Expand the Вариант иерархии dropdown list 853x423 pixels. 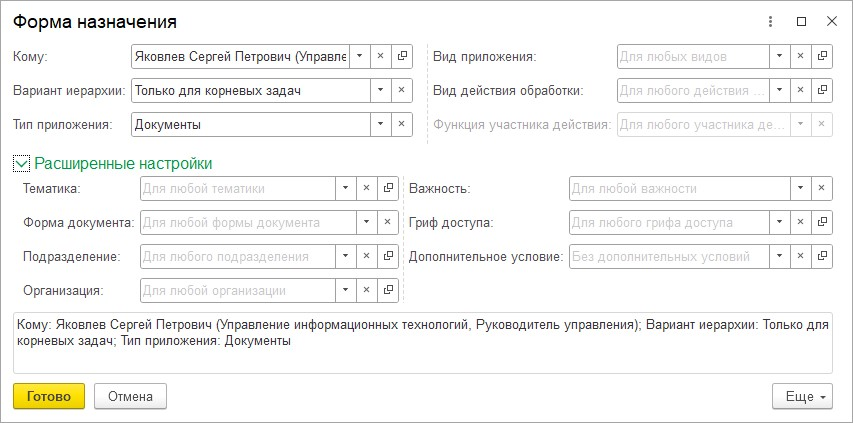pos(380,91)
